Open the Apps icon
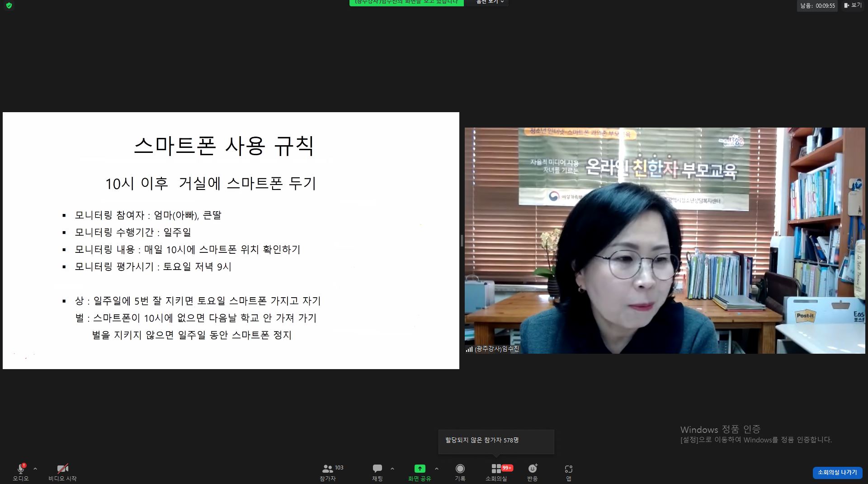 coord(568,469)
